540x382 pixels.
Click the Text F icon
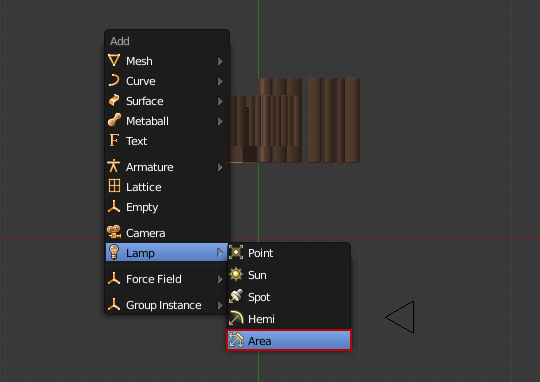coord(114,140)
